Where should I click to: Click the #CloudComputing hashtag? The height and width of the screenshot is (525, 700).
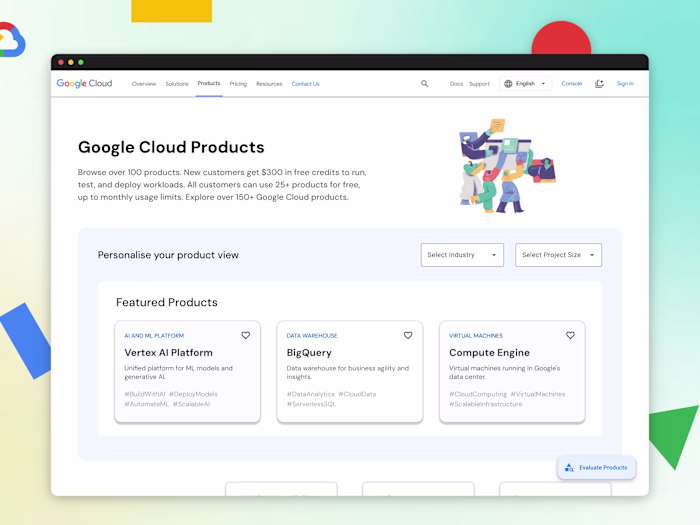click(478, 394)
